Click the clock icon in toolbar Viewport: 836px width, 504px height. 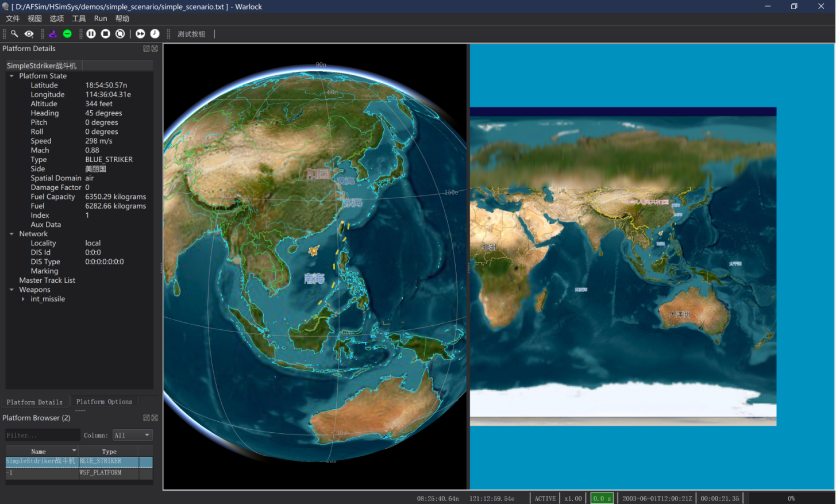click(155, 34)
